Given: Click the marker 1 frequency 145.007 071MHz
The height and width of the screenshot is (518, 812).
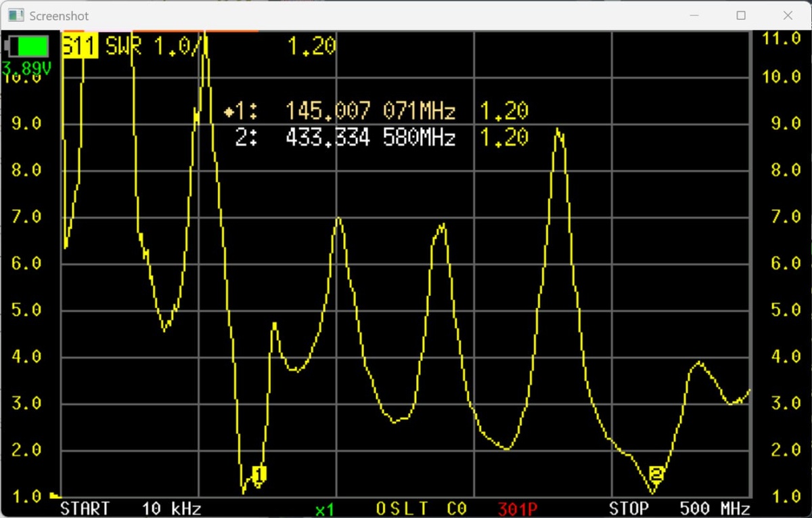Looking at the screenshot, I should coord(370,111).
